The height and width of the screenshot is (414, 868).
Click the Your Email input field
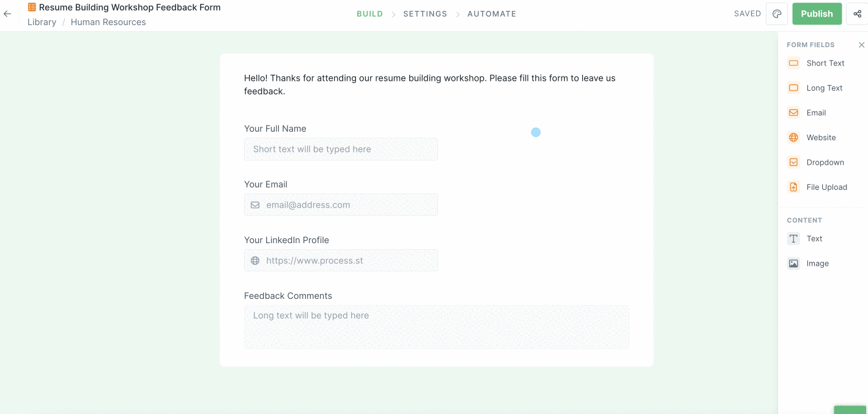coord(341,205)
